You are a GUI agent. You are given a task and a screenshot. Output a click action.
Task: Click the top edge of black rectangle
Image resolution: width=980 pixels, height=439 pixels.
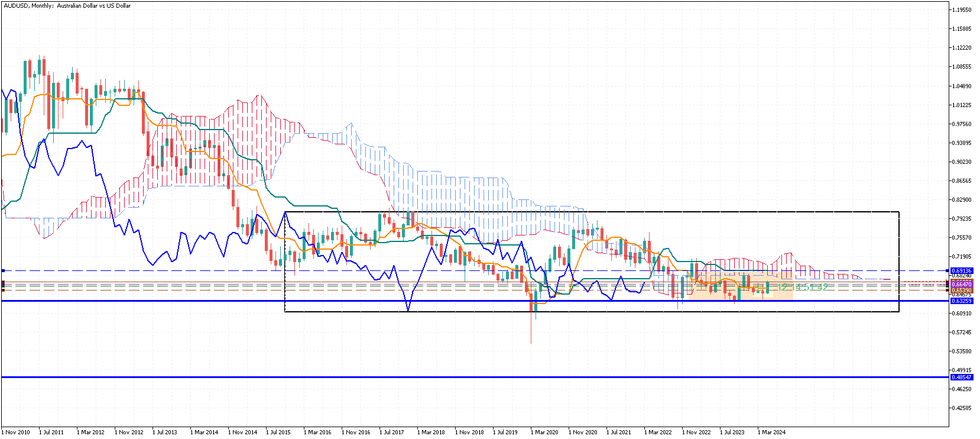(x=591, y=212)
